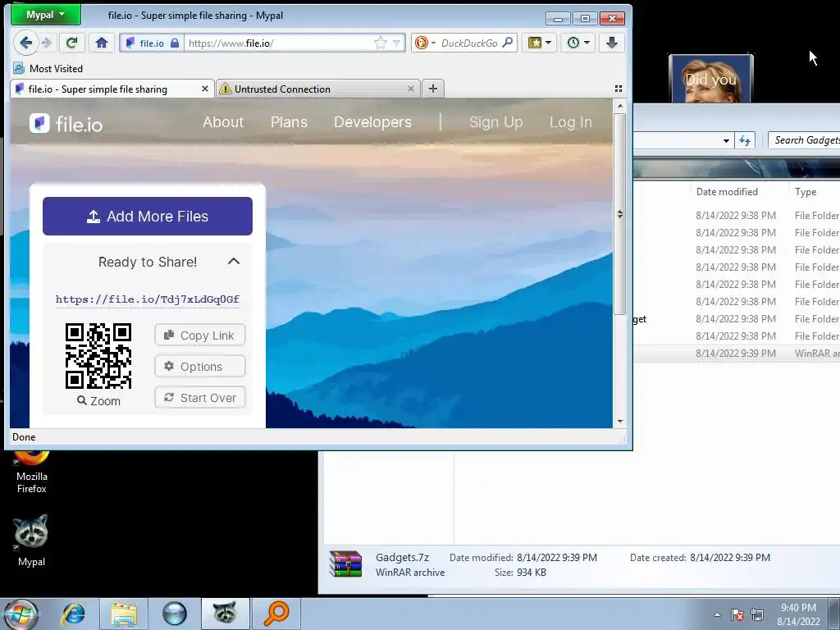Close the file.io tab
Viewport: 840px width, 630px height.
(204, 89)
